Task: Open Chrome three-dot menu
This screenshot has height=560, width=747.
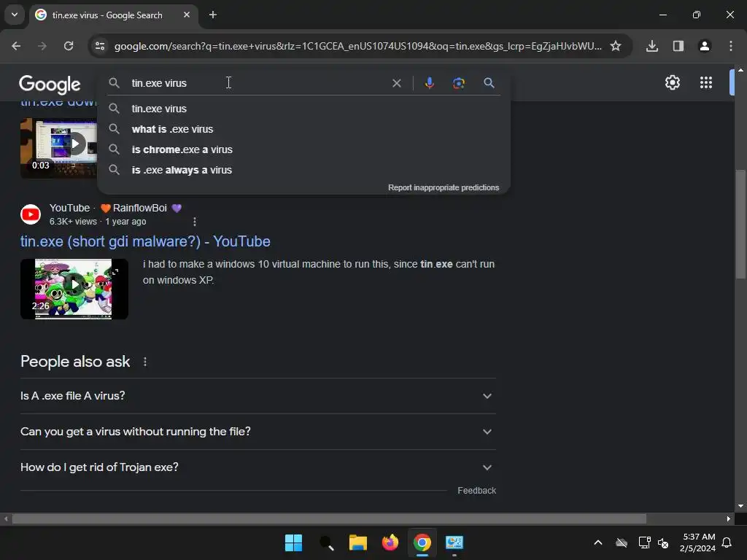Action: 731,46
